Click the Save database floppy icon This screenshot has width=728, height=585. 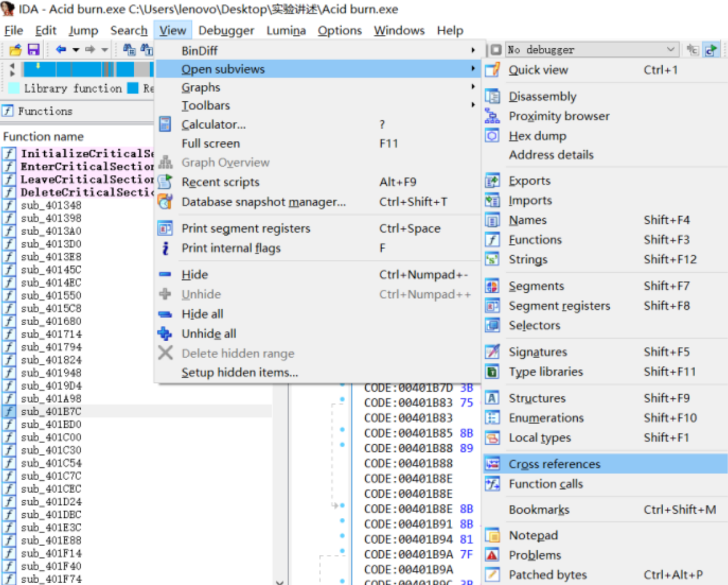click(33, 49)
